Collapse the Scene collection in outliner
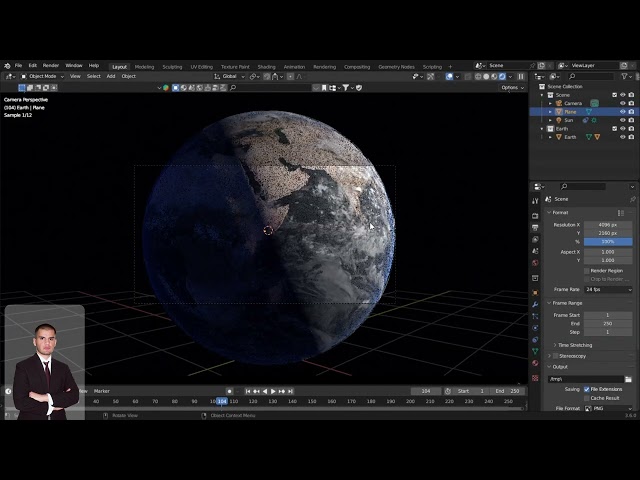 pyautogui.click(x=542, y=95)
